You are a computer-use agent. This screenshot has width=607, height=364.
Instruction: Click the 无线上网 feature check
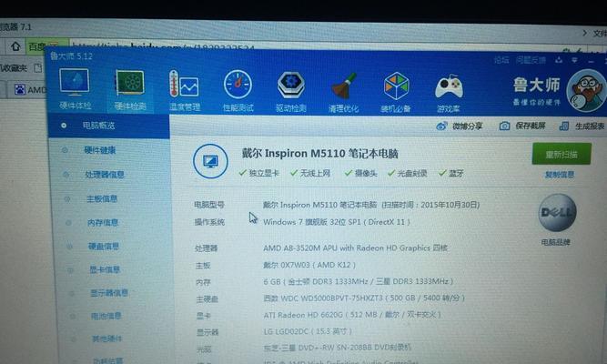pyautogui.click(x=310, y=173)
